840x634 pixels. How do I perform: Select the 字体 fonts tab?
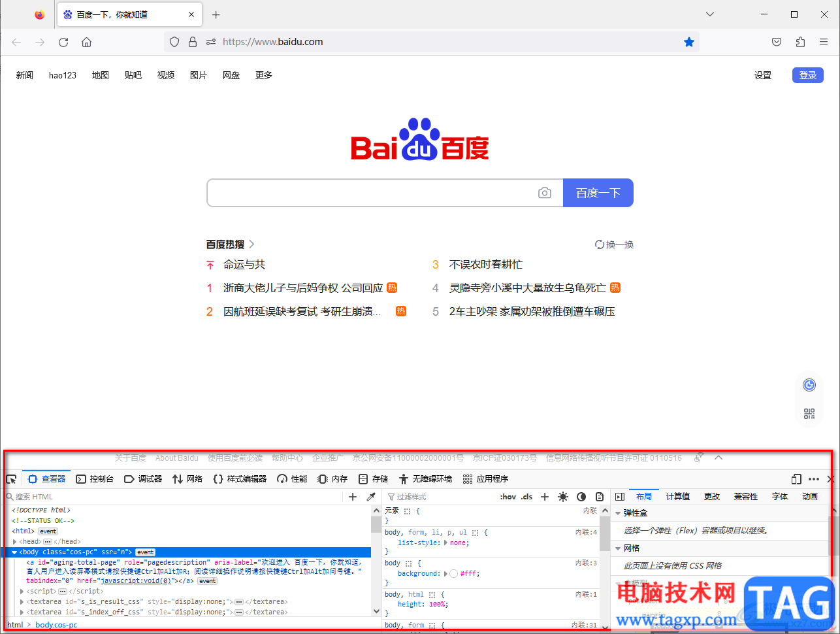pyautogui.click(x=780, y=497)
